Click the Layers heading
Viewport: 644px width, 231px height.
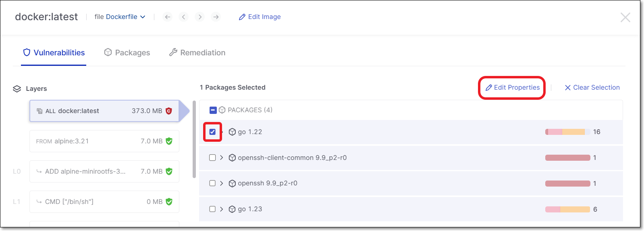point(36,89)
